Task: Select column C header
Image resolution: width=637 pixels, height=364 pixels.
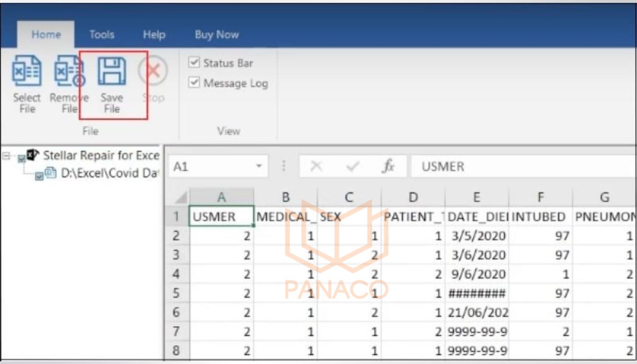Action: 349,197
